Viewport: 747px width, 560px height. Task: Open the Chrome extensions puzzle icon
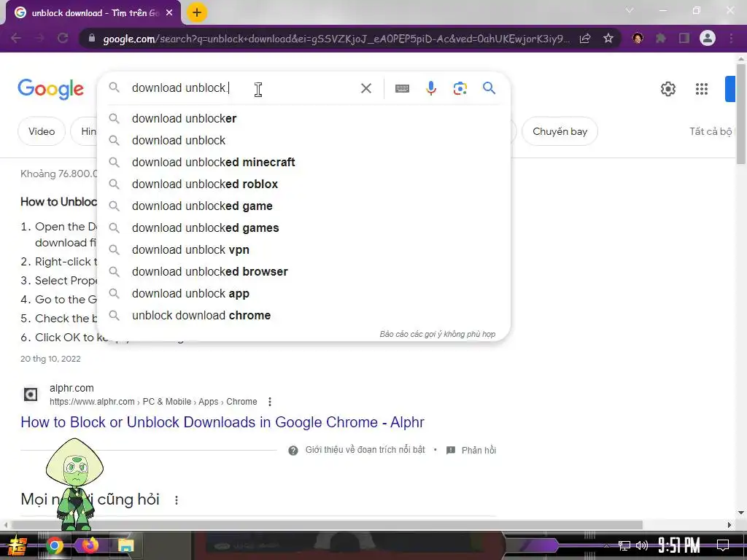(x=660, y=38)
